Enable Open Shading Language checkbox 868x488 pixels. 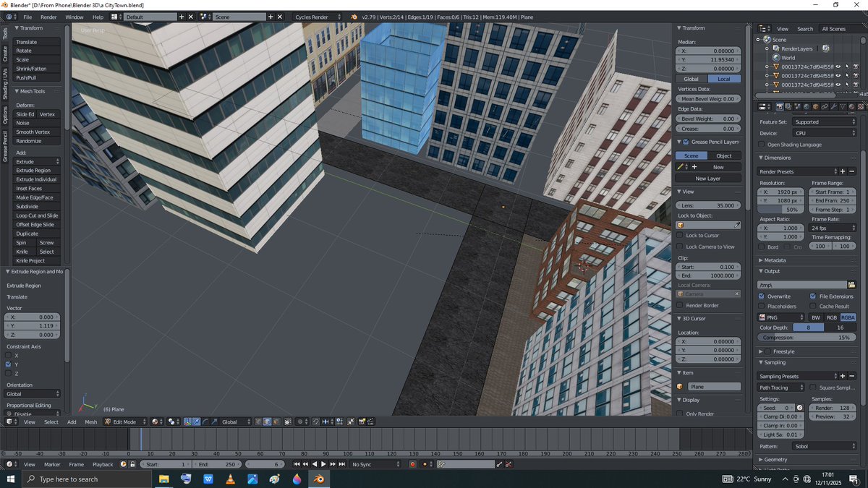click(x=761, y=144)
